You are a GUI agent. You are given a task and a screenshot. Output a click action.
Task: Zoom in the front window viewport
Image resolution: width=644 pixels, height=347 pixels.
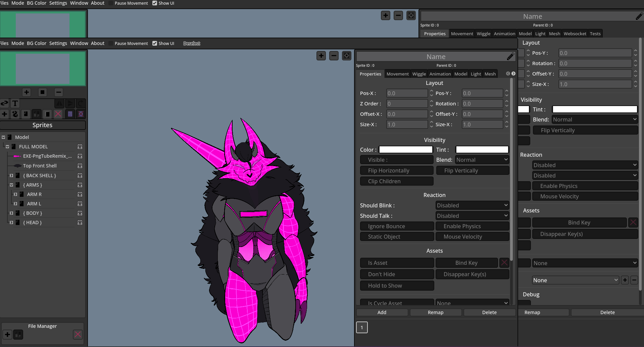click(321, 56)
